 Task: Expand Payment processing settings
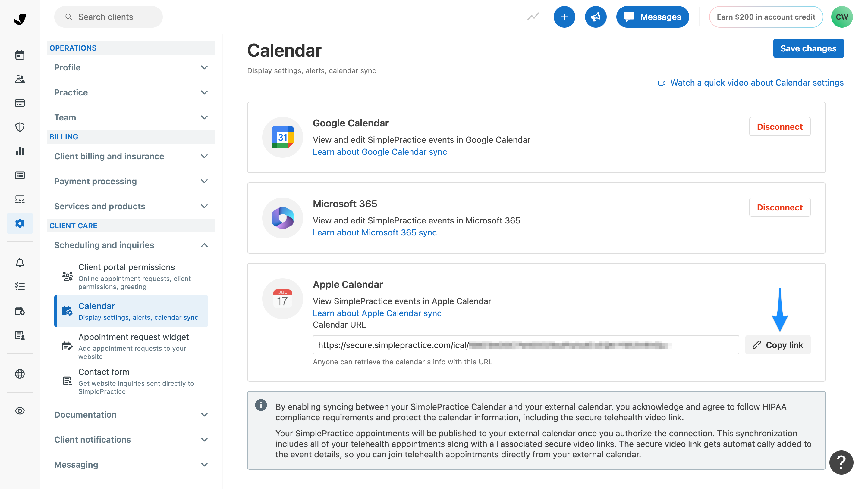131,181
